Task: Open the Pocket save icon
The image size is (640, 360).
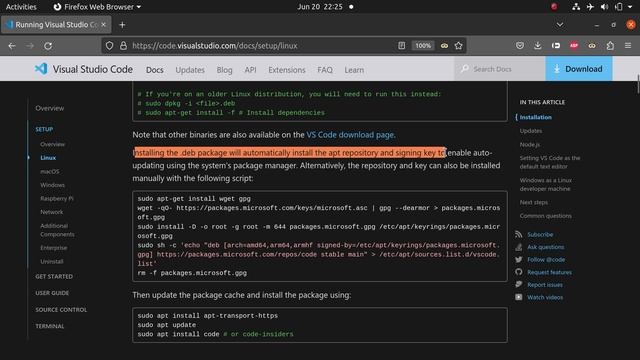Action: (x=520, y=46)
